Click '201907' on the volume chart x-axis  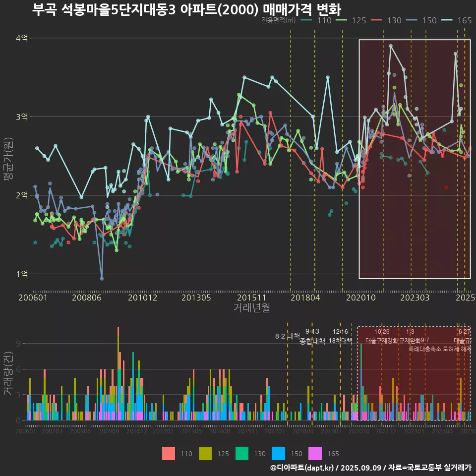coord(331,431)
